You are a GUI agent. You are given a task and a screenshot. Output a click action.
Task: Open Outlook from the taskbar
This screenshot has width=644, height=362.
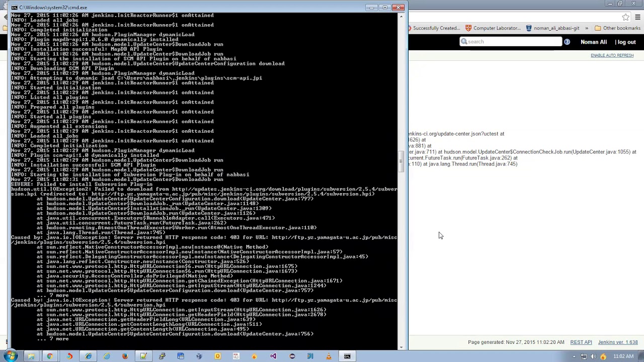point(217,356)
